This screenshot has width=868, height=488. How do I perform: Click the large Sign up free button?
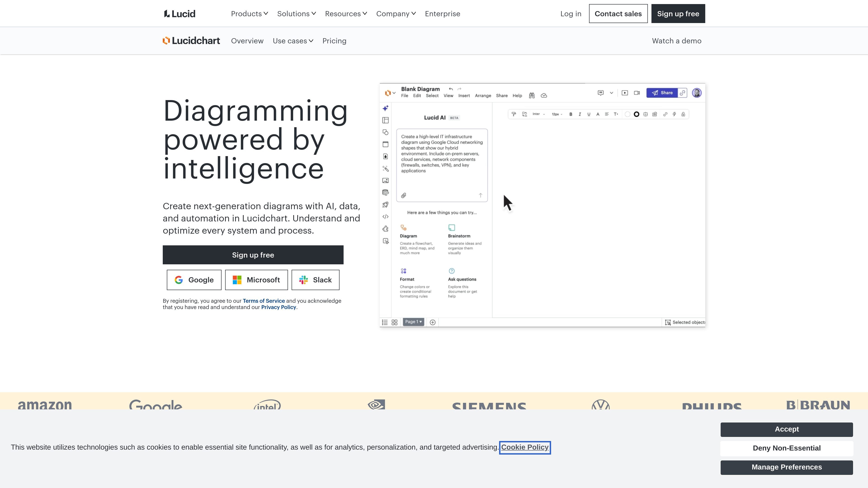[x=253, y=255]
